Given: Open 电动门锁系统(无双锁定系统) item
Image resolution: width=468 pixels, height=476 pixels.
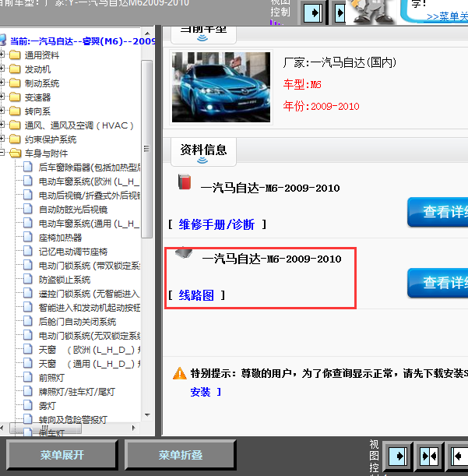Looking at the screenshot, I should [90, 336].
